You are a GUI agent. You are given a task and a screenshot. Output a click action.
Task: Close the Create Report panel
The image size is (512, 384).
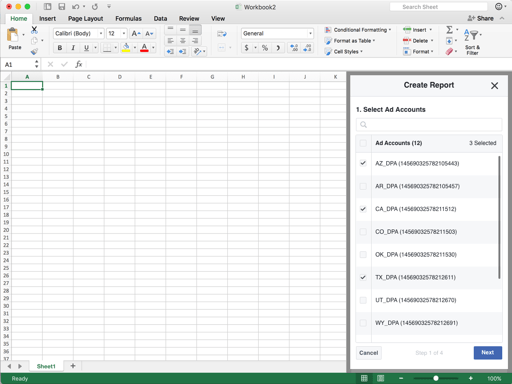point(494,86)
